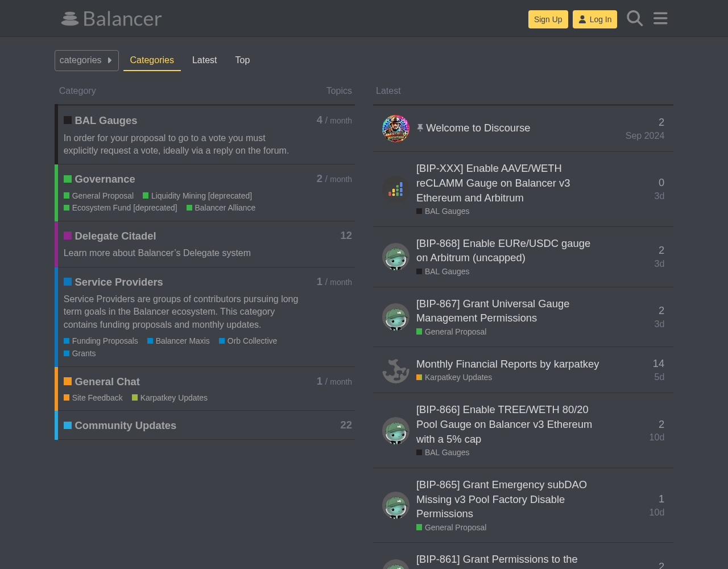Open the Welcome to Discourse topic
728x569 pixels.
tap(478, 128)
